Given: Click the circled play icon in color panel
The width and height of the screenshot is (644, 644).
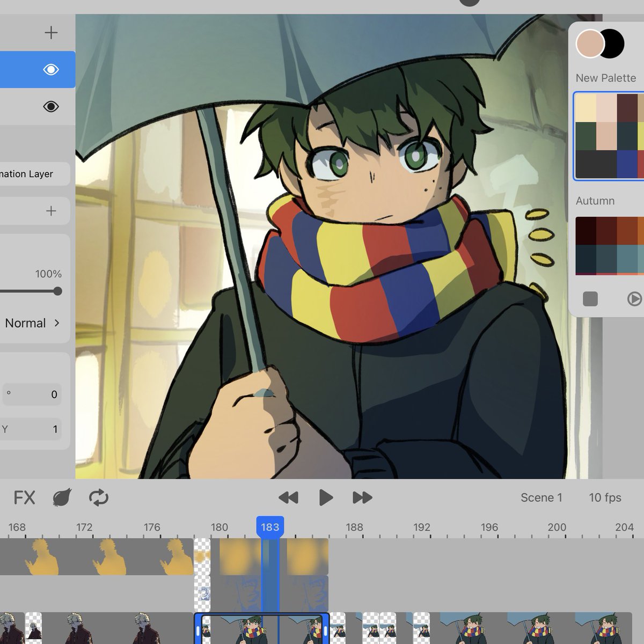Looking at the screenshot, I should tap(634, 298).
